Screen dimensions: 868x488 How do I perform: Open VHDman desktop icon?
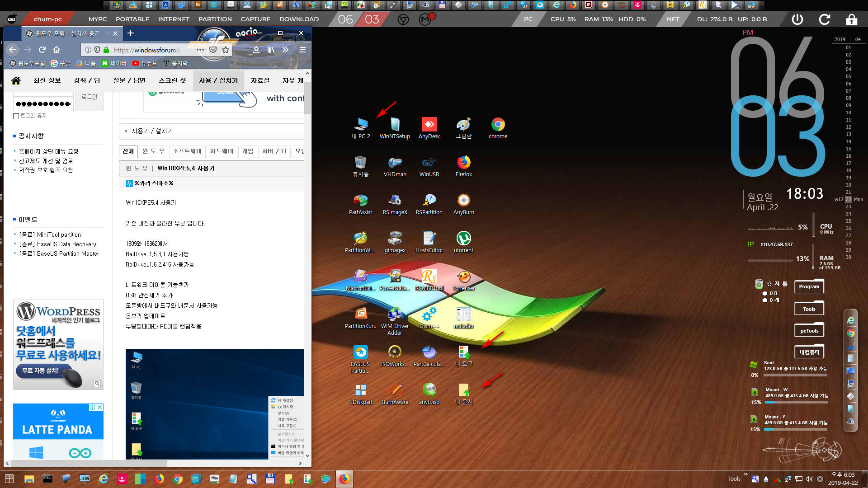coord(395,166)
